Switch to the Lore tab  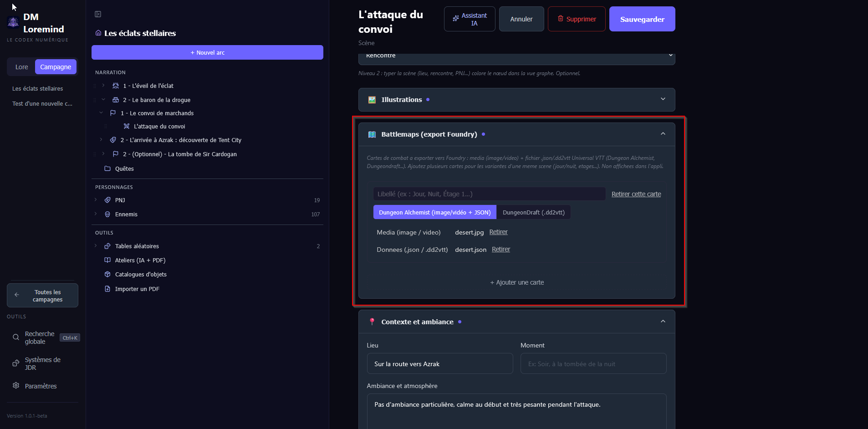pyautogui.click(x=21, y=67)
